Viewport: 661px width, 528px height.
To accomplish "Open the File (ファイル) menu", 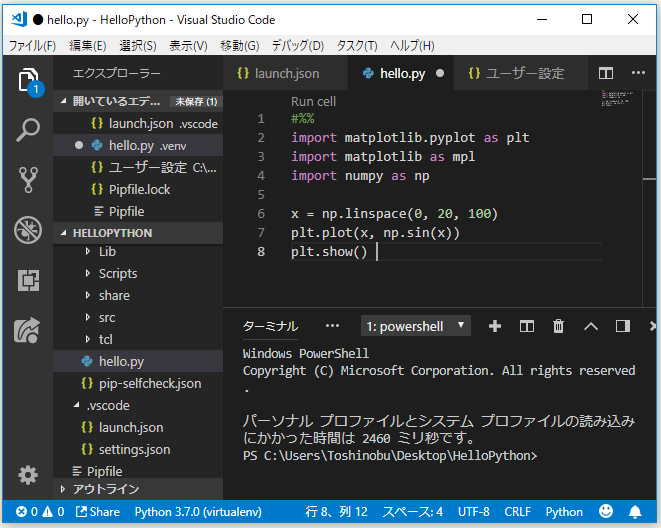I will tap(32, 46).
